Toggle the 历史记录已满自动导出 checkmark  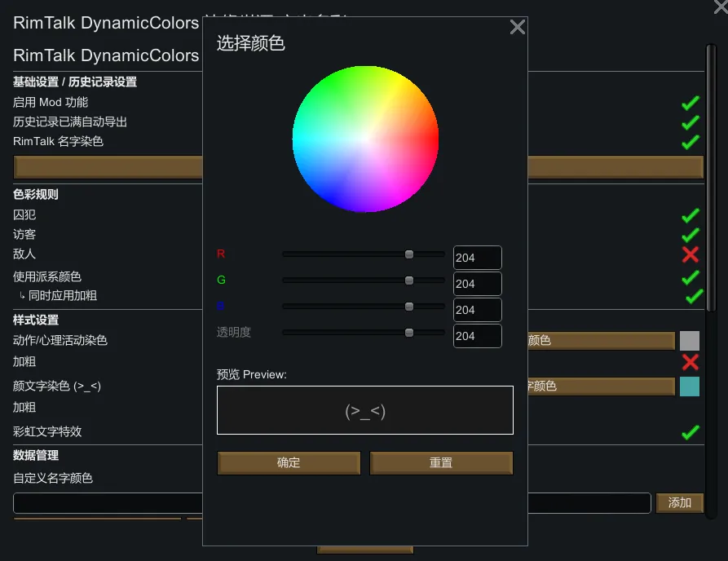point(690,122)
